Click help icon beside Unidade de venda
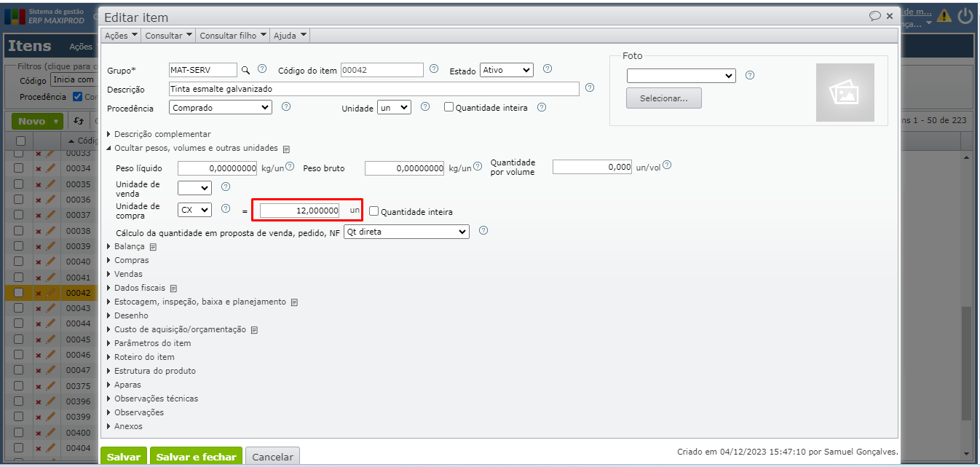The image size is (980, 467). pyautogui.click(x=226, y=187)
